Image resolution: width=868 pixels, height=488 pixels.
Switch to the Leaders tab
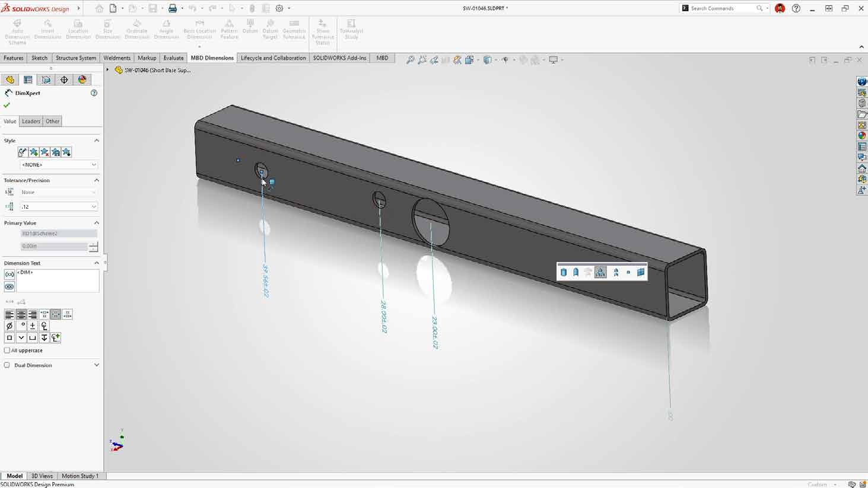[31, 121]
